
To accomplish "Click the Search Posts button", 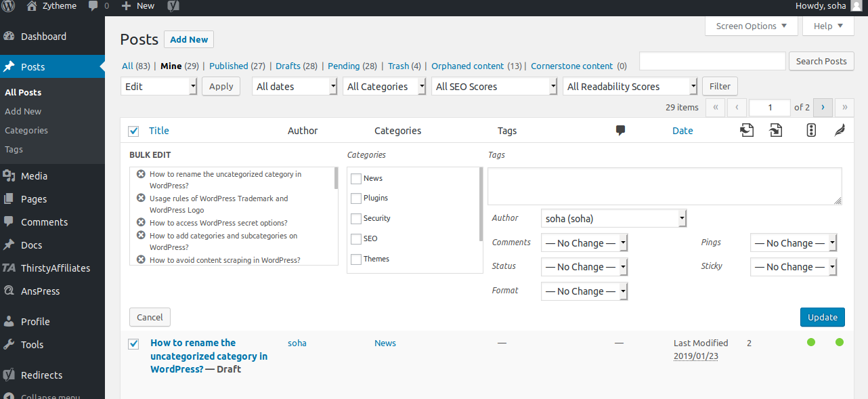I will (821, 61).
